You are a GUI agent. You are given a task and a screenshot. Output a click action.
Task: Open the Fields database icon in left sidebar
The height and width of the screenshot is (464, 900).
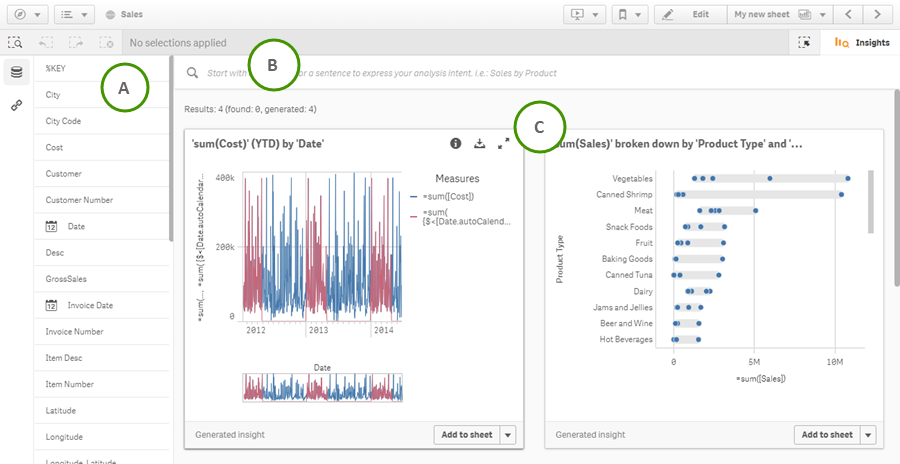point(16,72)
